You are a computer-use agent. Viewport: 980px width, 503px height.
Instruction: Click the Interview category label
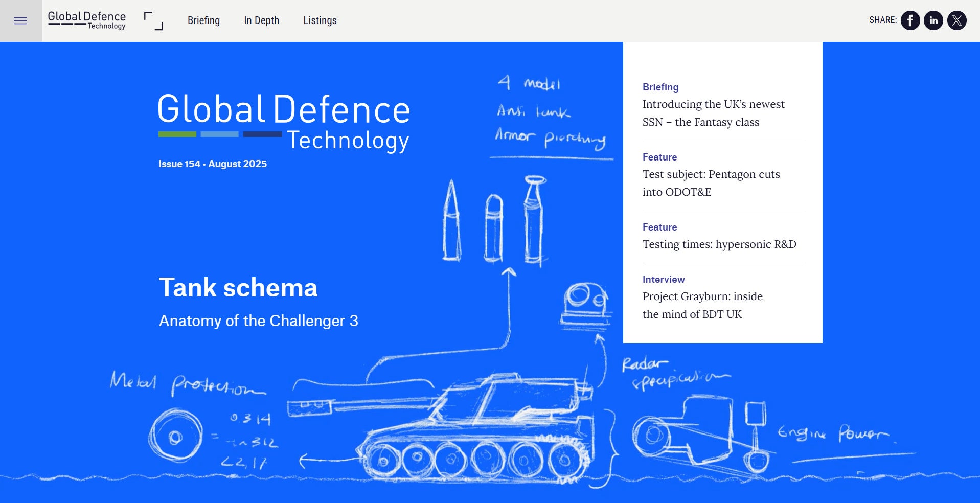tap(663, 279)
